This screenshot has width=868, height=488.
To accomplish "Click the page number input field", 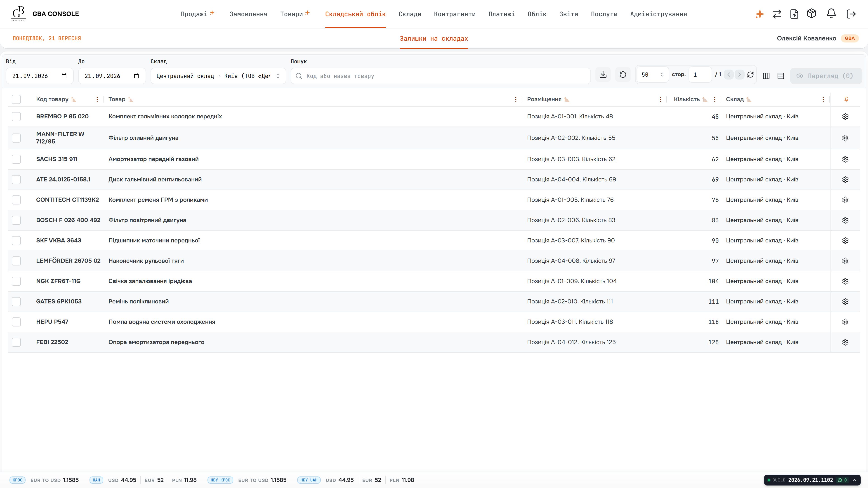I will [700, 75].
